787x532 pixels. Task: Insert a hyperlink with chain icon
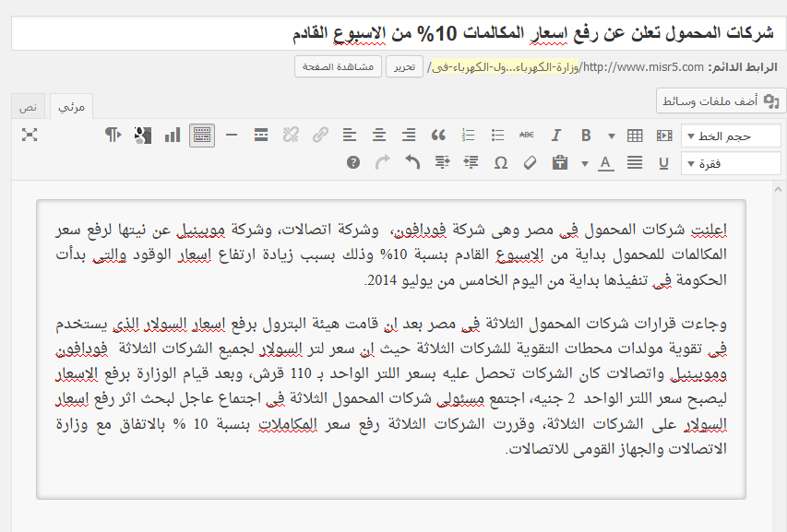320,136
